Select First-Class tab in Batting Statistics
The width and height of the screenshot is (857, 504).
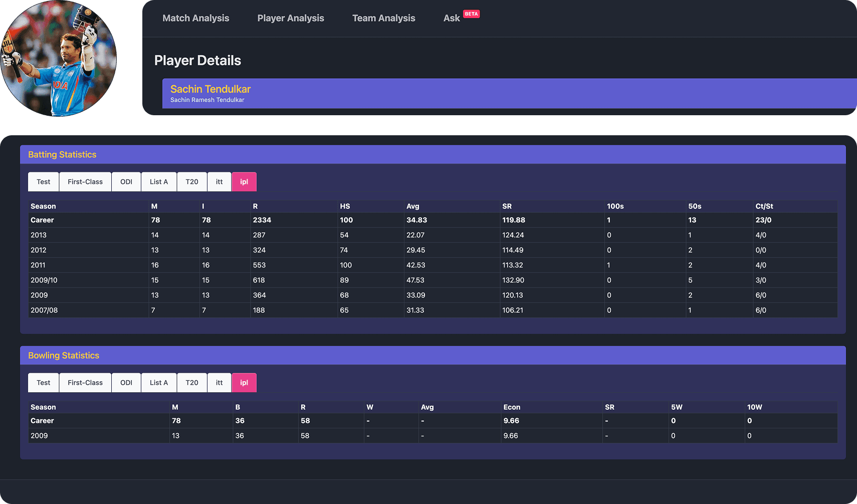click(x=85, y=182)
